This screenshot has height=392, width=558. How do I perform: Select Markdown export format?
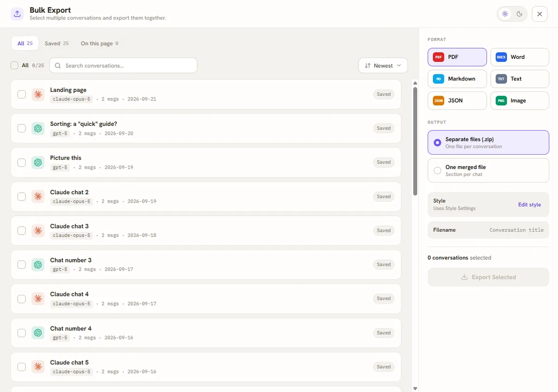click(x=457, y=79)
